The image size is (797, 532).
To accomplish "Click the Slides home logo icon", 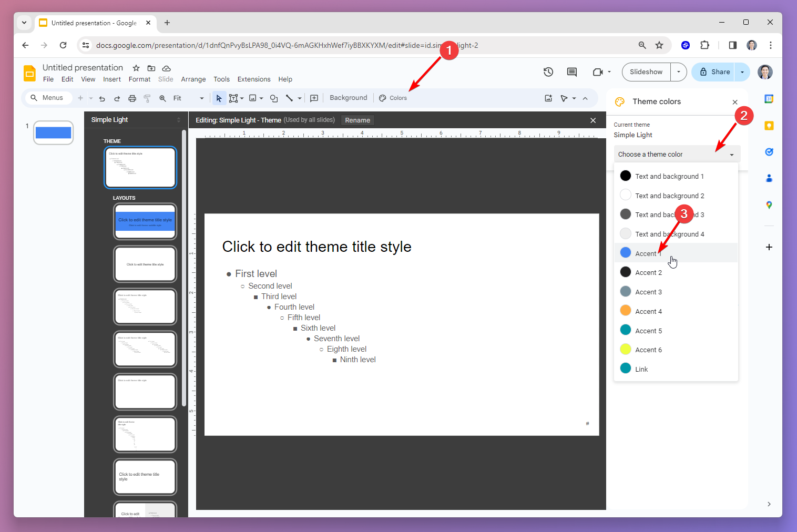I will (30, 73).
